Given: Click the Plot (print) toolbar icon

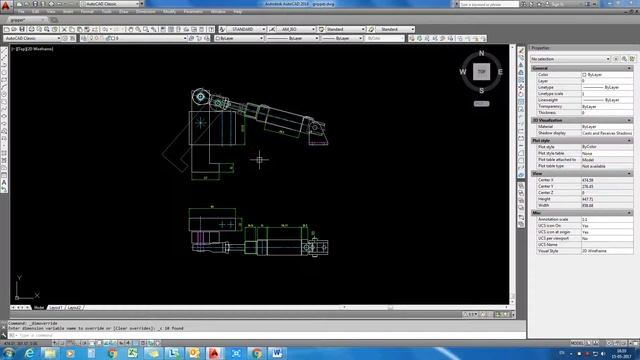Looking at the screenshot, I should click(x=31, y=29).
